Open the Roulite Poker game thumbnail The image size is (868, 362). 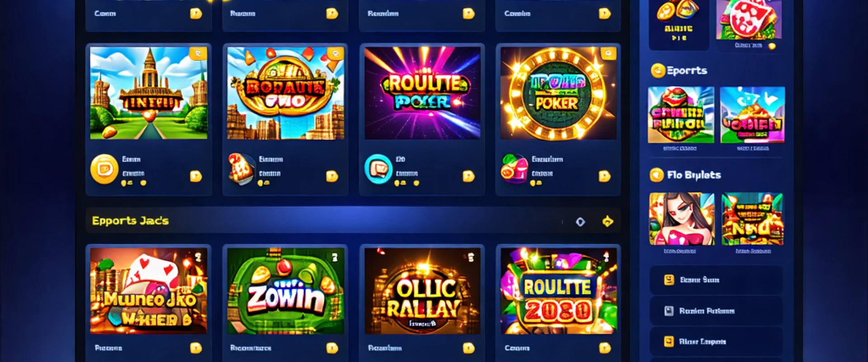coord(422,93)
